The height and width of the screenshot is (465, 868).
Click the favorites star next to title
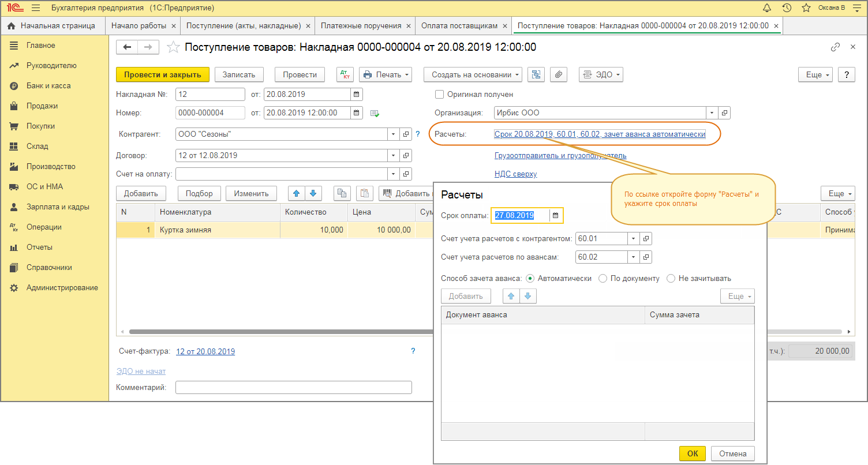[173, 47]
